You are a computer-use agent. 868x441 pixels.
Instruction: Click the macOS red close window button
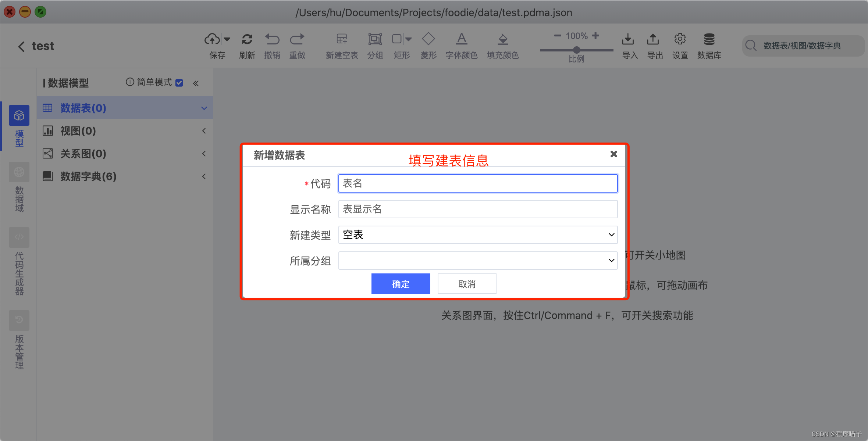pos(10,12)
